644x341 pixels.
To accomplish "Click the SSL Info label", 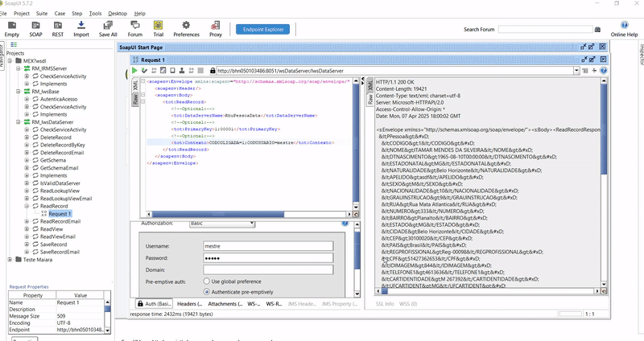I will 385,304.
